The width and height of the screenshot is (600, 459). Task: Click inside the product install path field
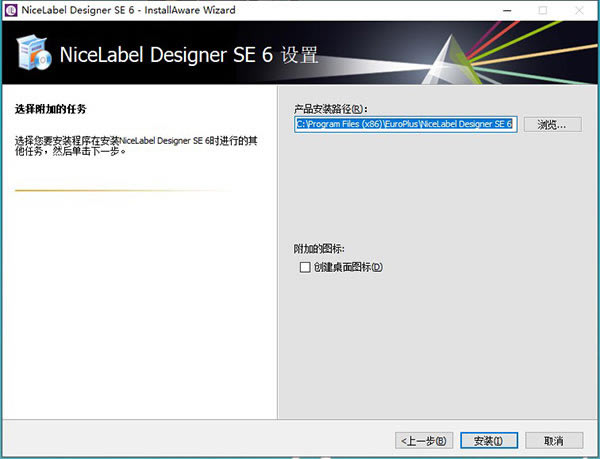pyautogui.click(x=404, y=124)
